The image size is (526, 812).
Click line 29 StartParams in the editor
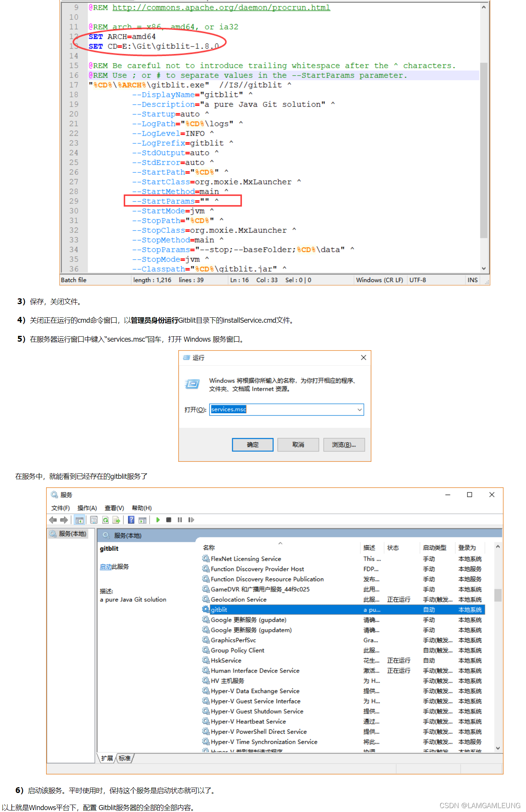[175, 201]
